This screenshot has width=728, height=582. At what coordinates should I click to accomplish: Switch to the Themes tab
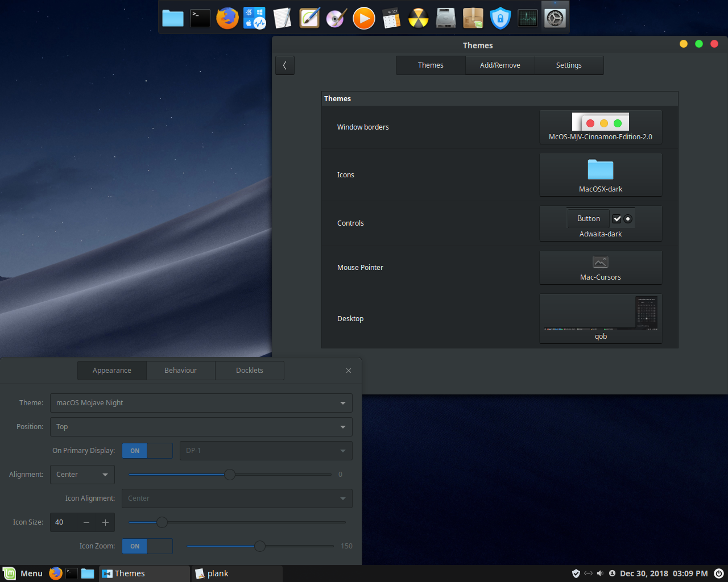(x=431, y=65)
